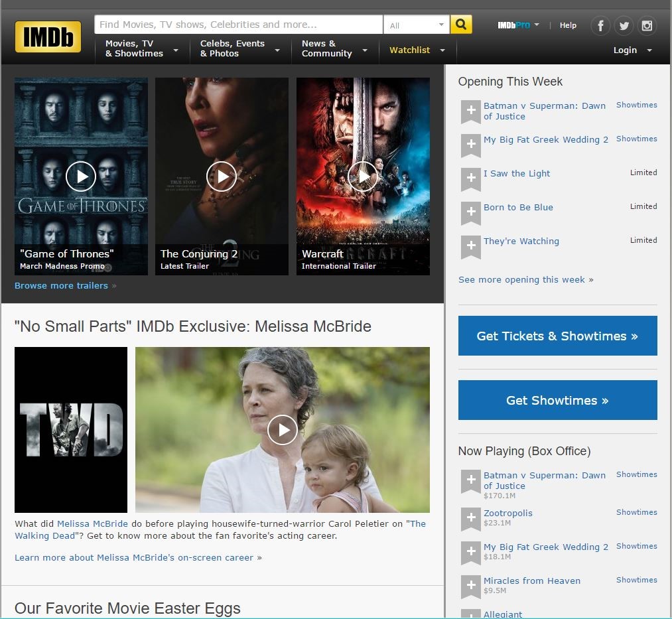Open Melissa McBride name link

click(92, 524)
